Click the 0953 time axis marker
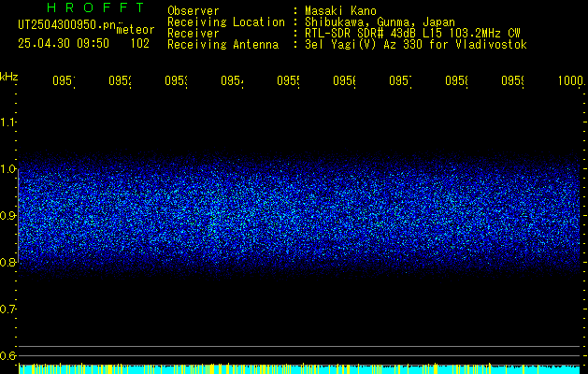The image size is (588, 374). click(x=176, y=81)
